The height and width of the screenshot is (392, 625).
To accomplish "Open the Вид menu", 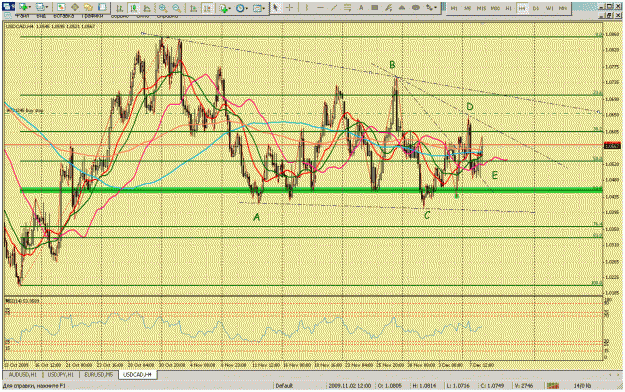I will tap(41, 16).
